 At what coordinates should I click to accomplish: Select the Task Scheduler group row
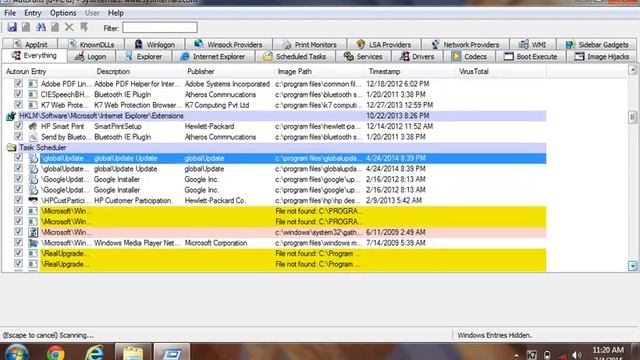click(276, 147)
